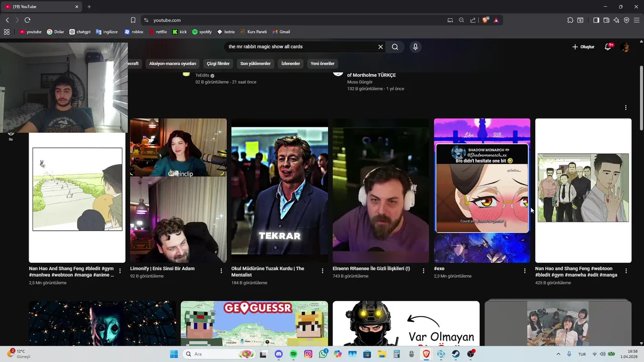Open a new browser tab with plus
Screen dimensions: 644x362
(x=89, y=7)
